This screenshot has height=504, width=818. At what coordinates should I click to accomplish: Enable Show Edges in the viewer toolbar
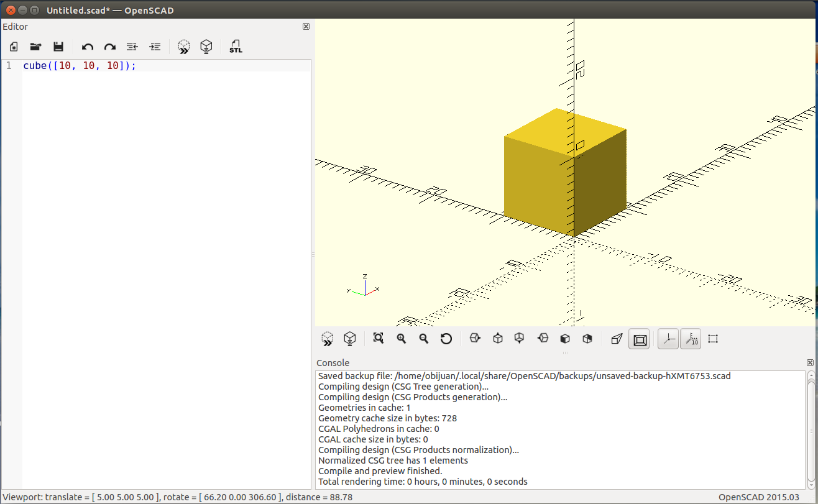(x=713, y=339)
